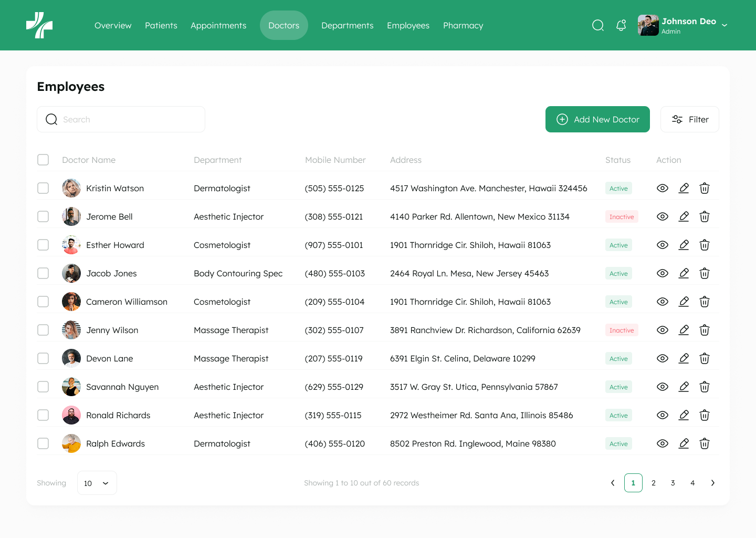Switch to the Pharmacy section
This screenshot has width=756, height=538.
pos(463,25)
